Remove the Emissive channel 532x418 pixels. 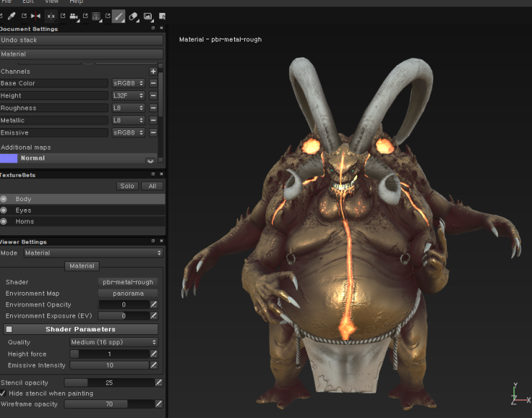(x=153, y=132)
